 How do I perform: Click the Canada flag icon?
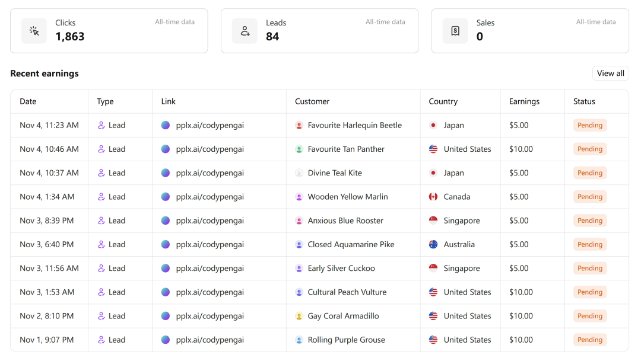coord(433,197)
